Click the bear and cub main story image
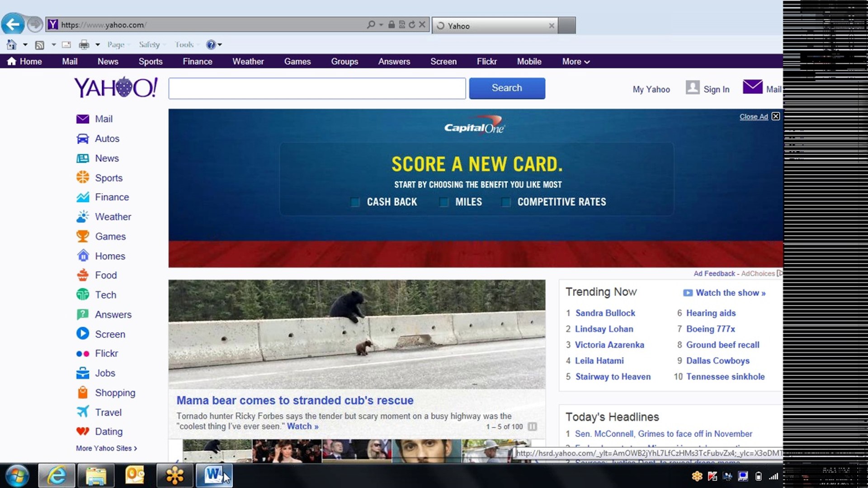 [357, 334]
